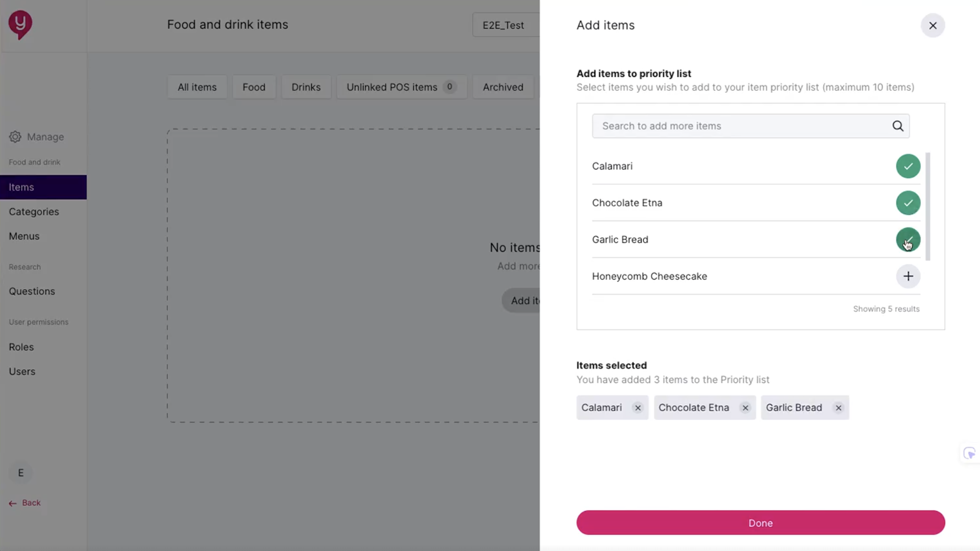The width and height of the screenshot is (980, 551).
Task: Click the floating widget icon at right edge
Action: pyautogui.click(x=969, y=453)
